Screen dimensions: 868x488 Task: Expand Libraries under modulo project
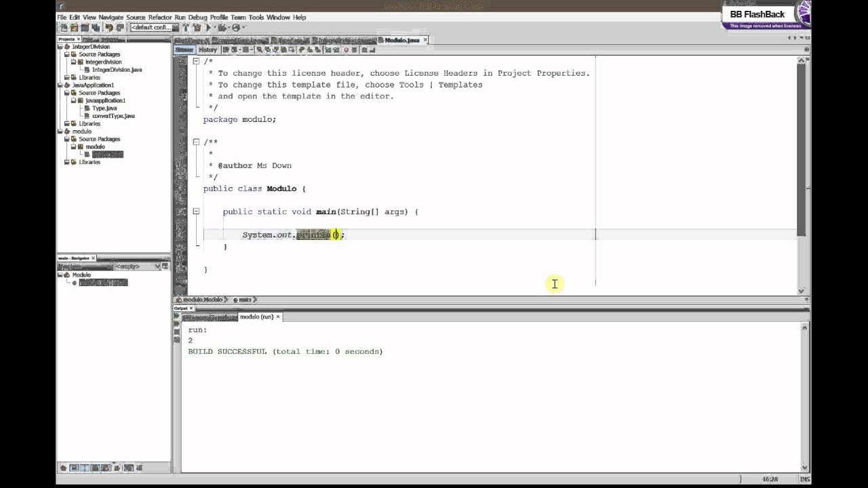pos(66,162)
